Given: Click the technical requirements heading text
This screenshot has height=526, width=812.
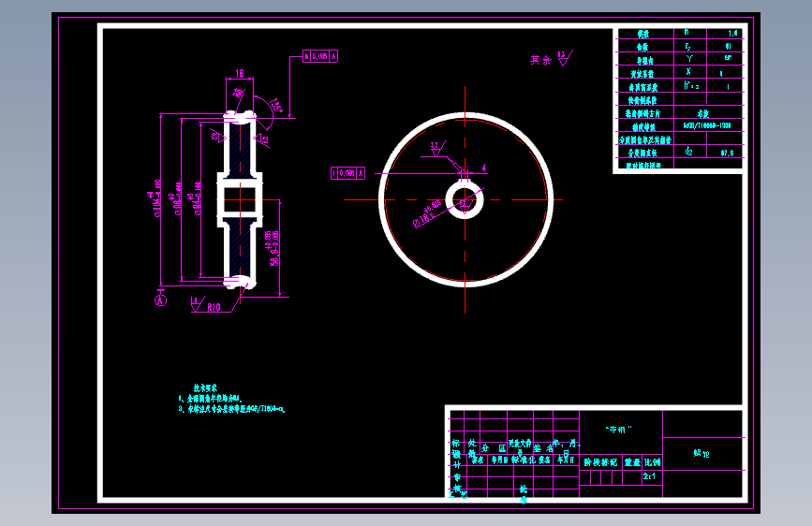Looking at the screenshot, I should [206, 387].
